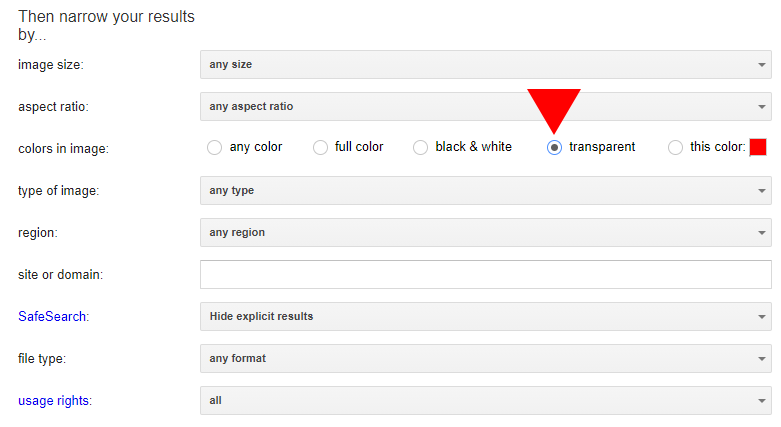
Task: Open the type of image dropdown
Action: pos(486,190)
